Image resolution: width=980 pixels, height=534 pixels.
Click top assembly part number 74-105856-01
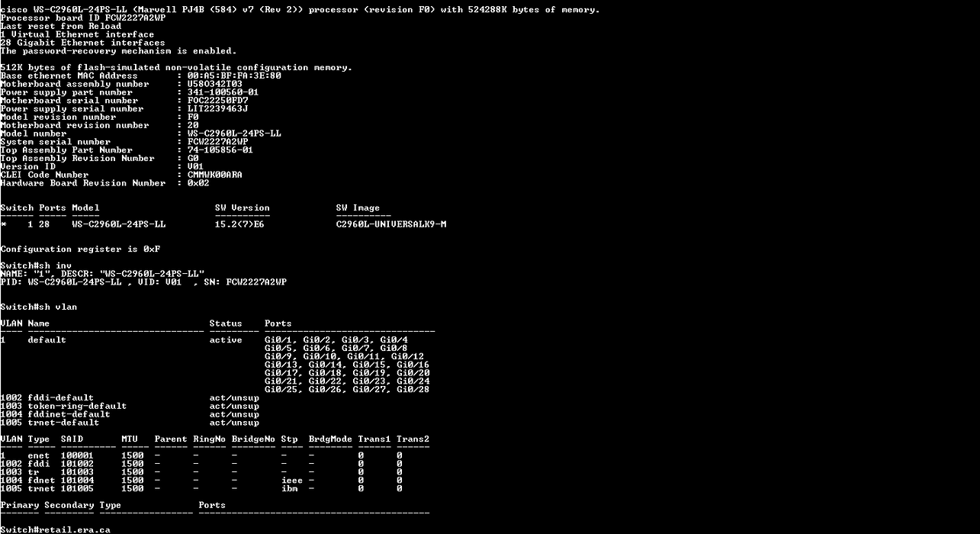pyautogui.click(x=220, y=150)
